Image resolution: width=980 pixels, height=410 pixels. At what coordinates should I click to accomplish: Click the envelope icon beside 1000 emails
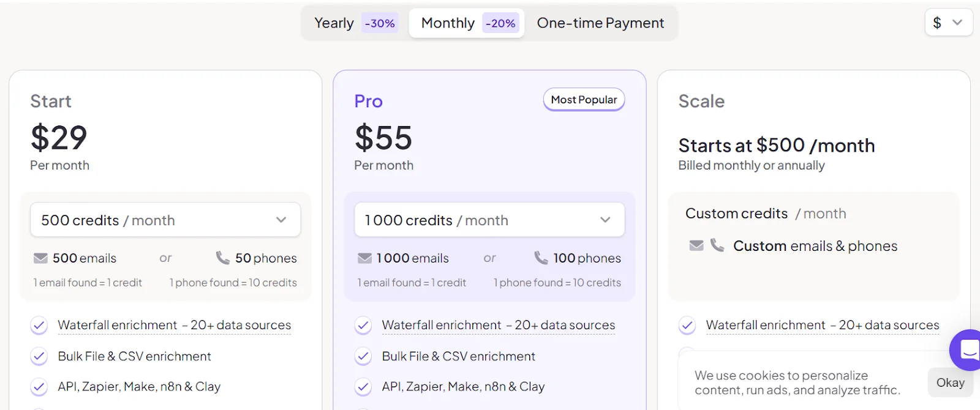364,258
